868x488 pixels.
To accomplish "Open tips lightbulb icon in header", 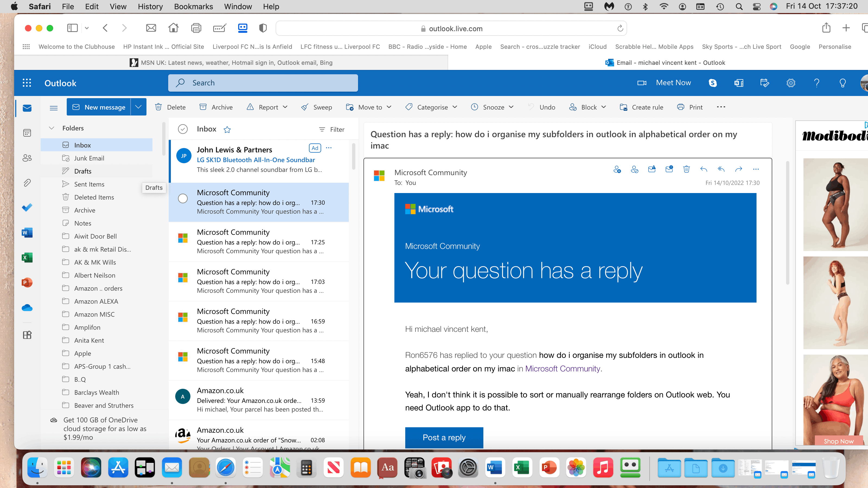I will 843,83.
